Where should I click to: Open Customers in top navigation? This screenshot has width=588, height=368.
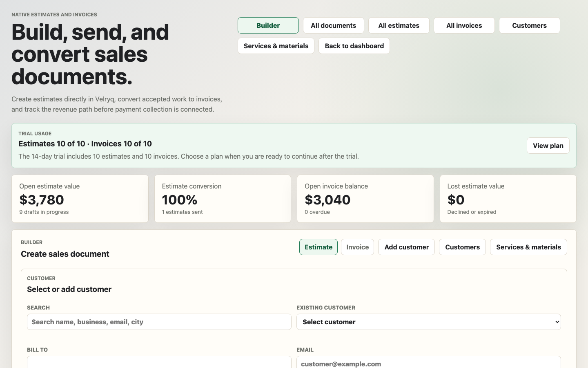point(529,25)
